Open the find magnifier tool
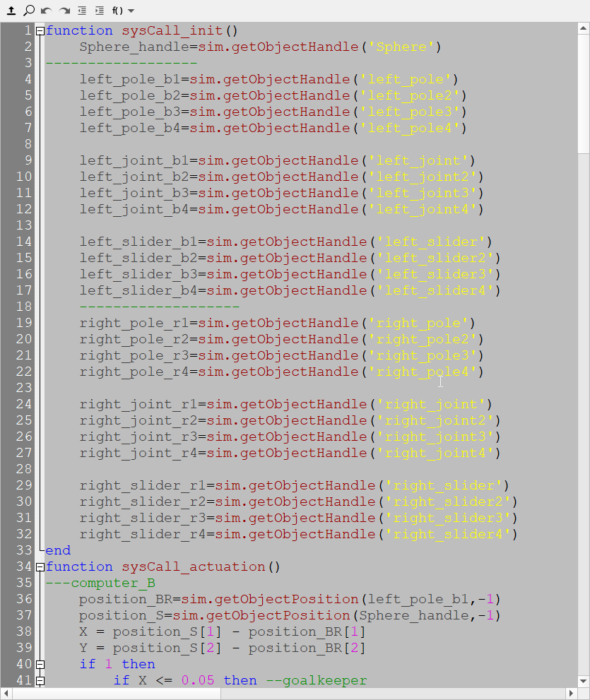Screen dimensions: 590x700 click(28, 11)
